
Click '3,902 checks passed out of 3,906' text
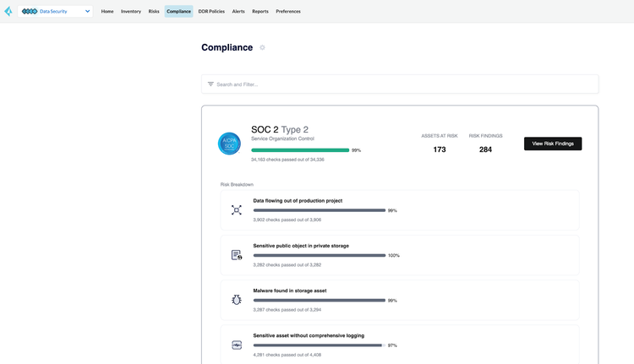tap(287, 220)
